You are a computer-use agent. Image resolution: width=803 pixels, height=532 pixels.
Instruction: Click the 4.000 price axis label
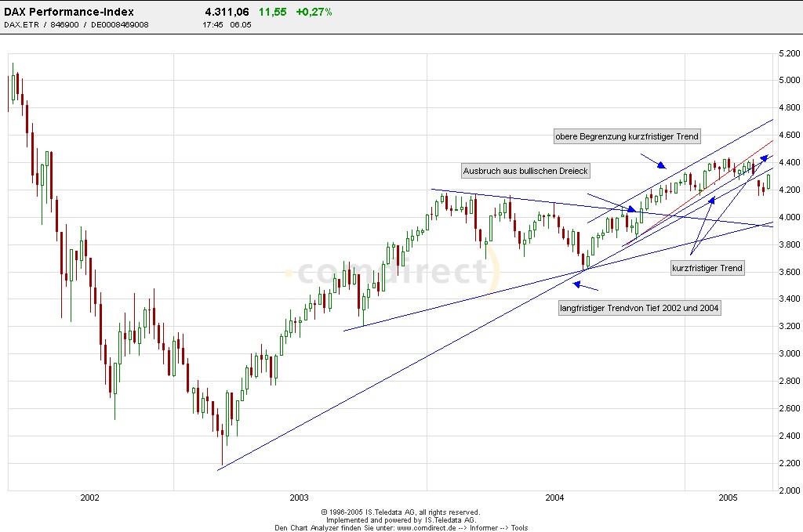[789, 217]
